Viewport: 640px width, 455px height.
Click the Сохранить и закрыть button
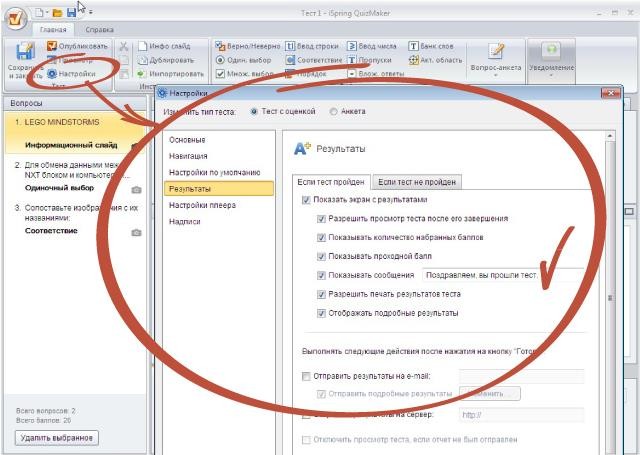25,62
